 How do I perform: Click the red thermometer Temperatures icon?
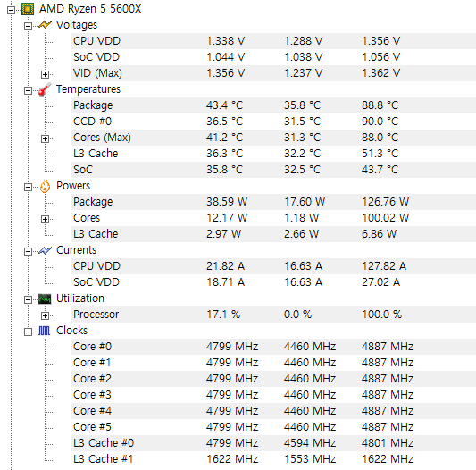point(45,89)
